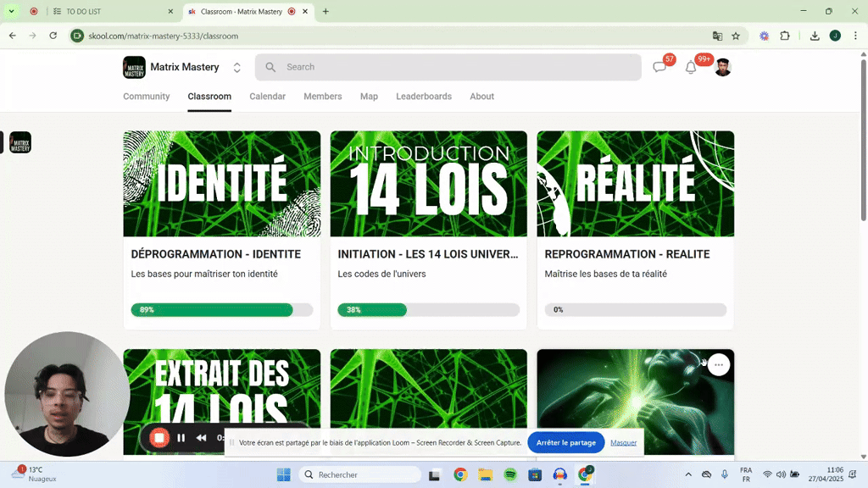868x488 pixels.
Task: Open the notifications bell icon
Action: point(690,66)
